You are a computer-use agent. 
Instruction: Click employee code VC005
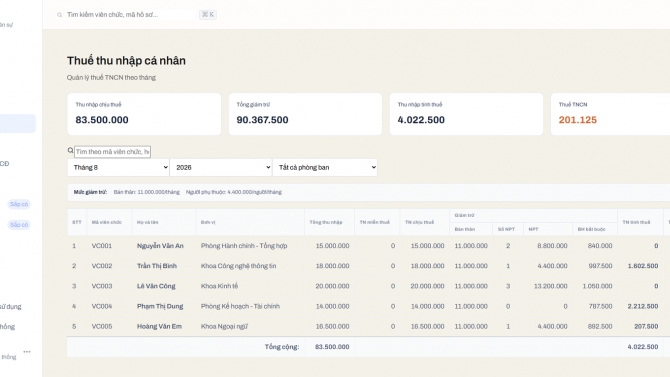[102, 326]
